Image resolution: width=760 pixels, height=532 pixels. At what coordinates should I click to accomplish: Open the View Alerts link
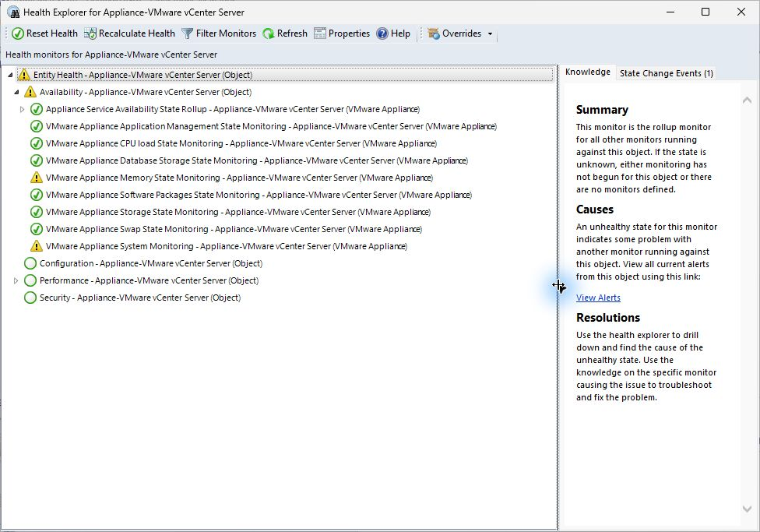(598, 298)
